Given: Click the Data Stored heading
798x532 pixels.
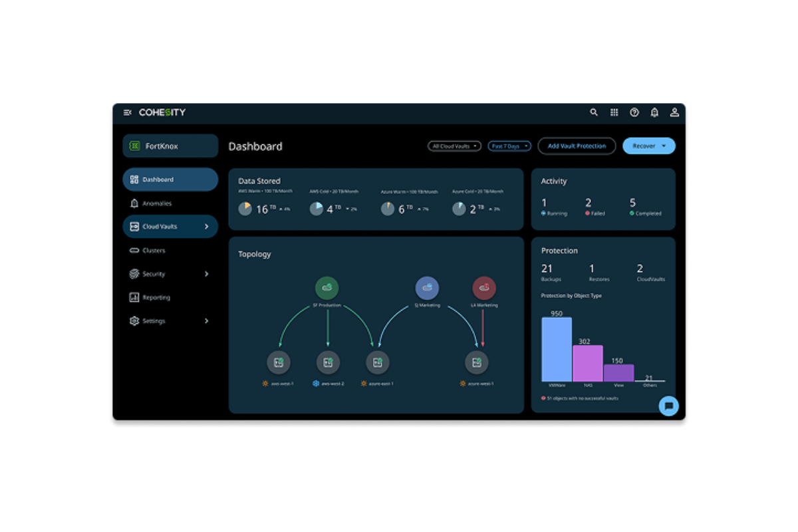Looking at the screenshot, I should click(259, 181).
